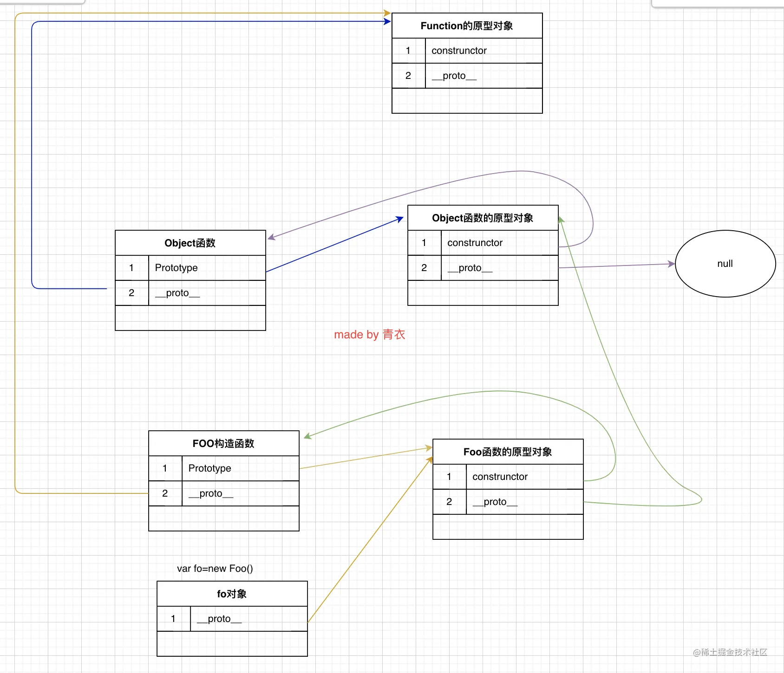The height and width of the screenshot is (673, 784).
Task: Select Prototype row in Object函数 table
Action: click(190, 268)
